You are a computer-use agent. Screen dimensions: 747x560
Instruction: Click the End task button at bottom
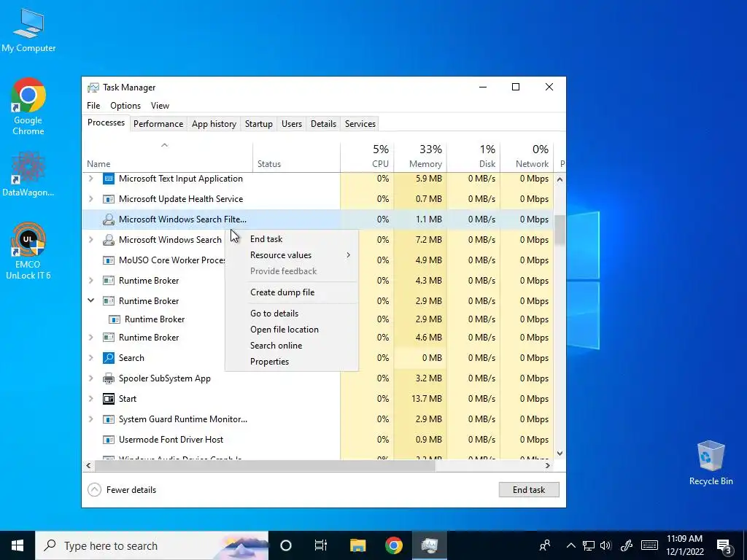coord(529,489)
